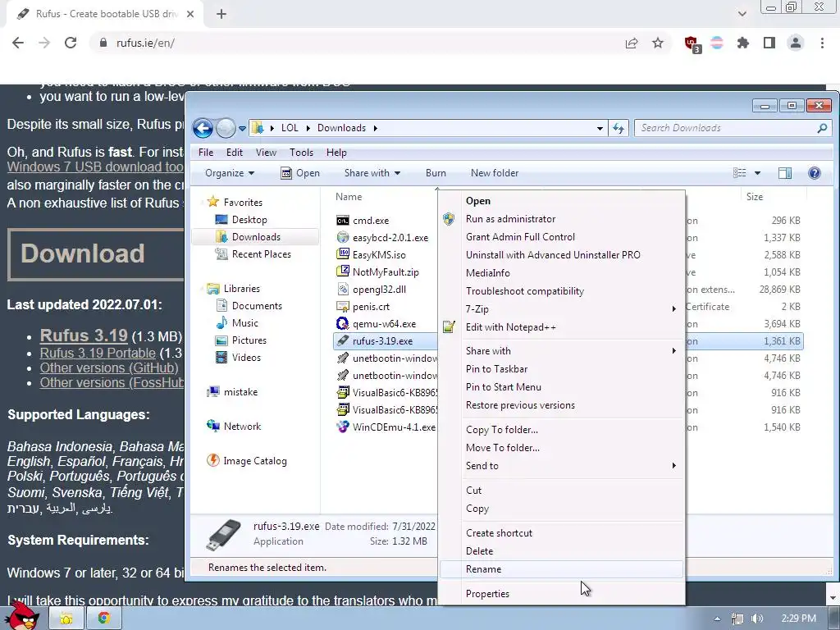Bookmark page with the star icon

[658, 43]
